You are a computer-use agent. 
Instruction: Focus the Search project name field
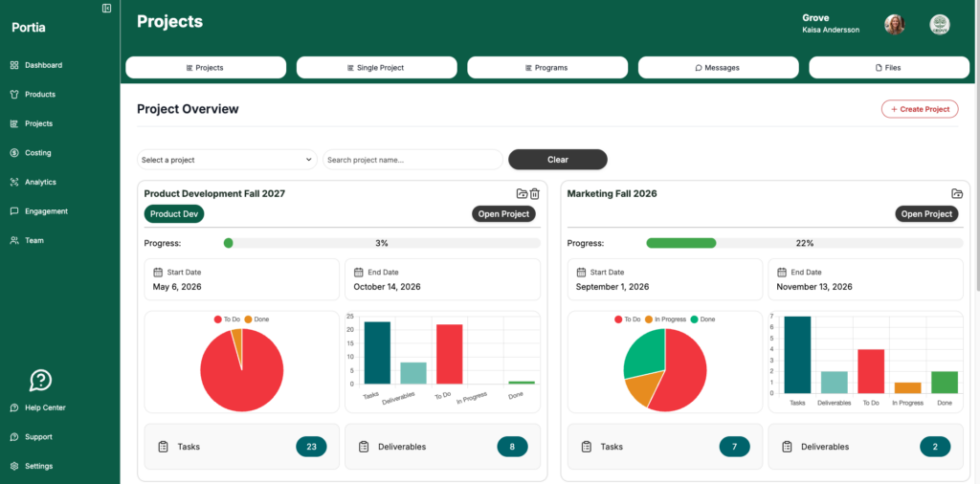click(412, 160)
